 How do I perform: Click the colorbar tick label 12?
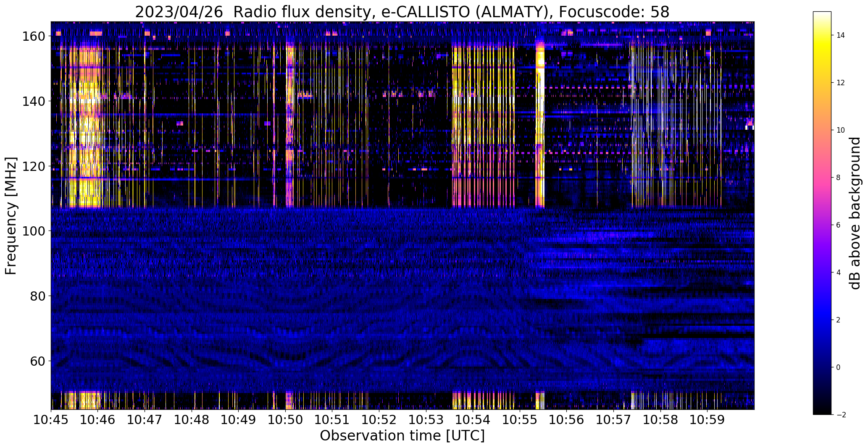click(841, 83)
